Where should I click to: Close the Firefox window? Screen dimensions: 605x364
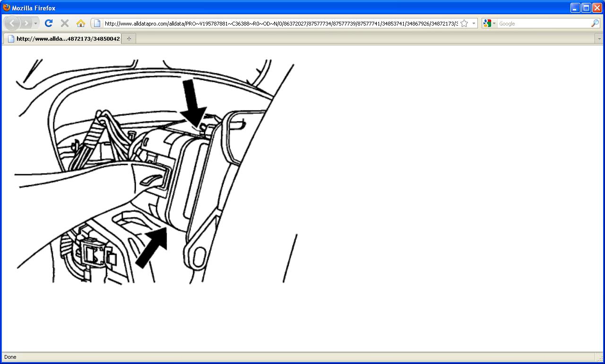(597, 8)
